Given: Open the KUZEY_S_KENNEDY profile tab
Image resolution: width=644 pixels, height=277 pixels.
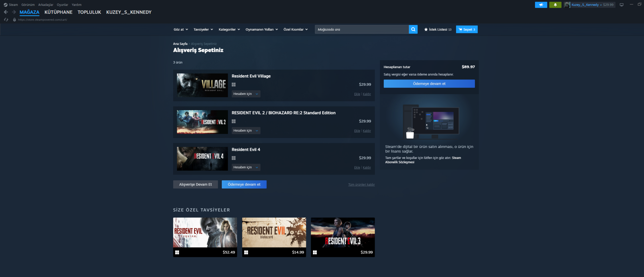Looking at the screenshot, I should click(x=129, y=12).
